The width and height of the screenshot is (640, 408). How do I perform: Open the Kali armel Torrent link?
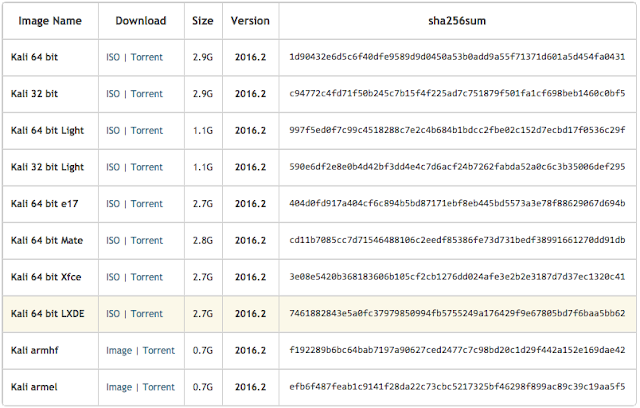pos(159,387)
